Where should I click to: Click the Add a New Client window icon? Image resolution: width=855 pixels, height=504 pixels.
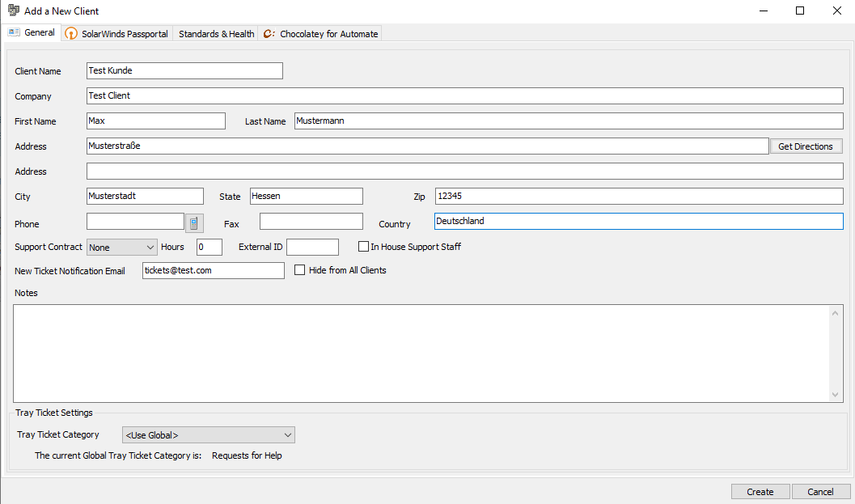(x=13, y=11)
